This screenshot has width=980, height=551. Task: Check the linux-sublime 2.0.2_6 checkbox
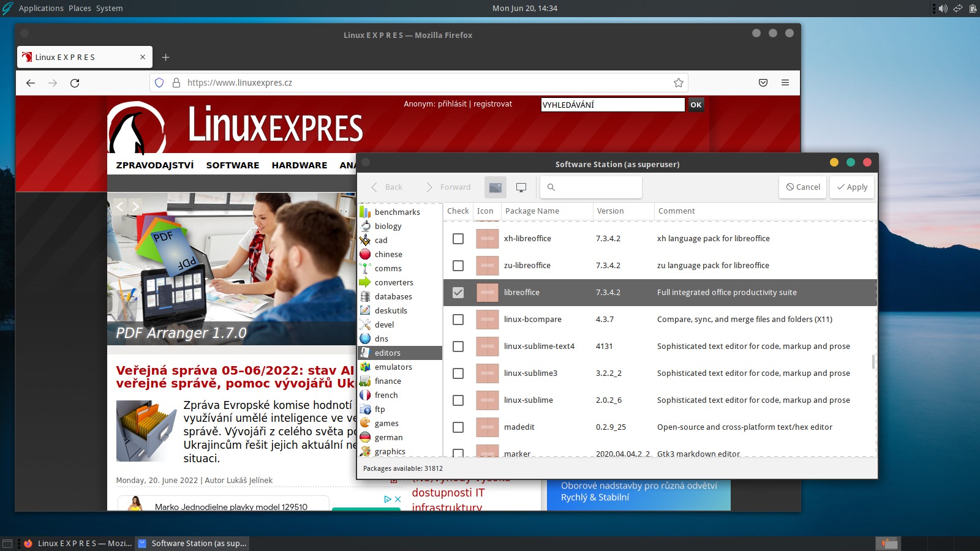[x=458, y=400]
